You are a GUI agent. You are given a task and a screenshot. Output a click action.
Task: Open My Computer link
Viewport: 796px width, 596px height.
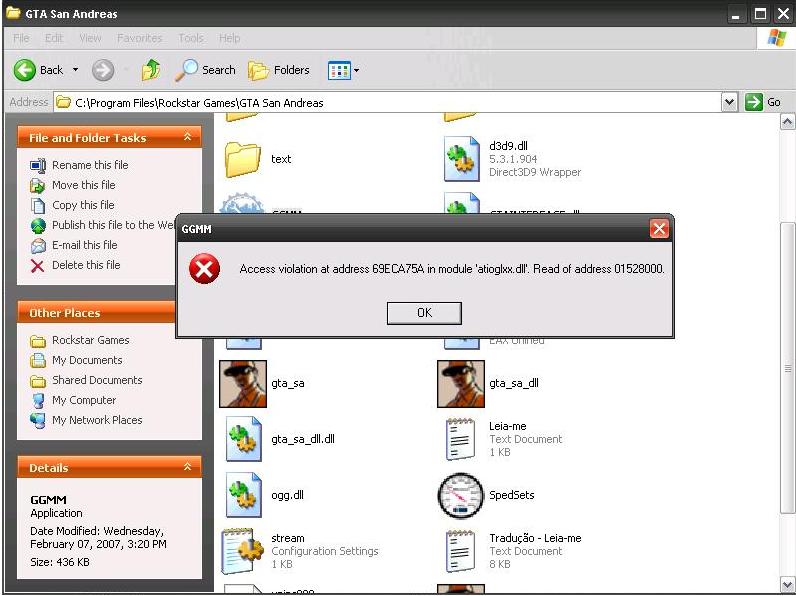click(x=84, y=400)
